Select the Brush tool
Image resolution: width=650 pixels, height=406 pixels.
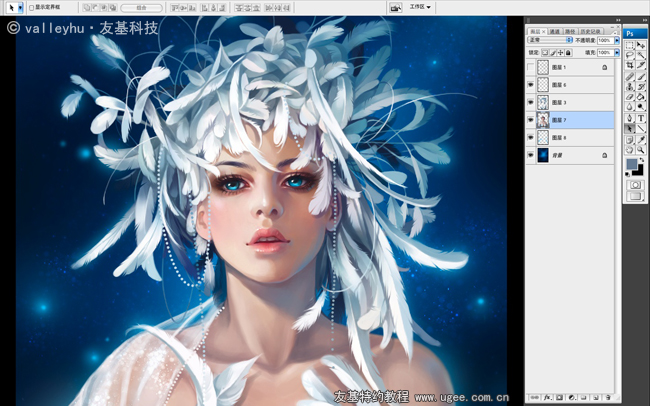[641, 77]
